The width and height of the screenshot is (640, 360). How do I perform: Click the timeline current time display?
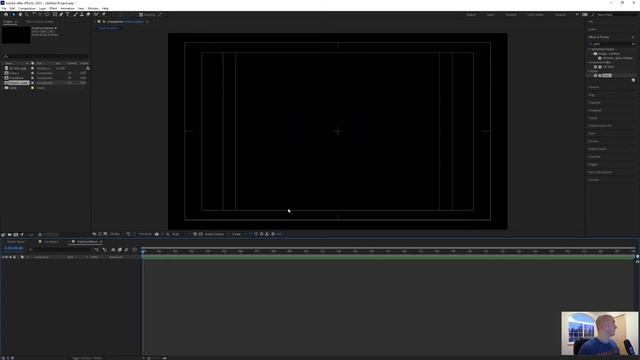click(13, 248)
